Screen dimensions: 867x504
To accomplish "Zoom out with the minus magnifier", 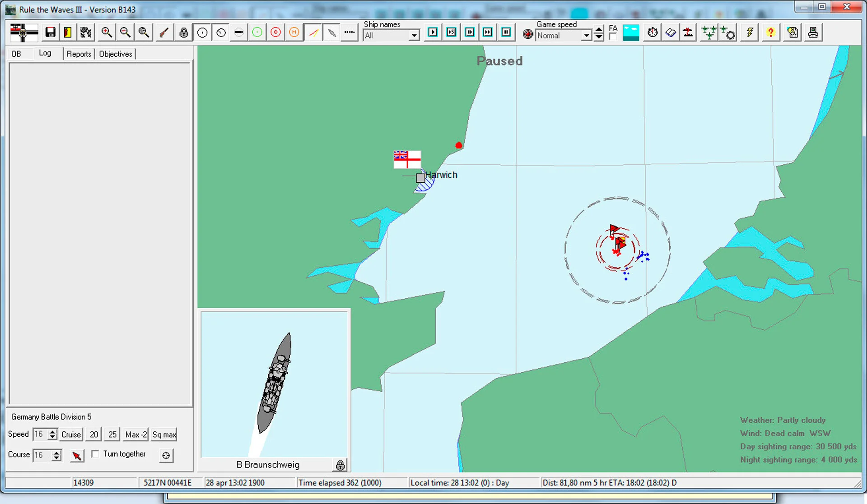I will (125, 32).
